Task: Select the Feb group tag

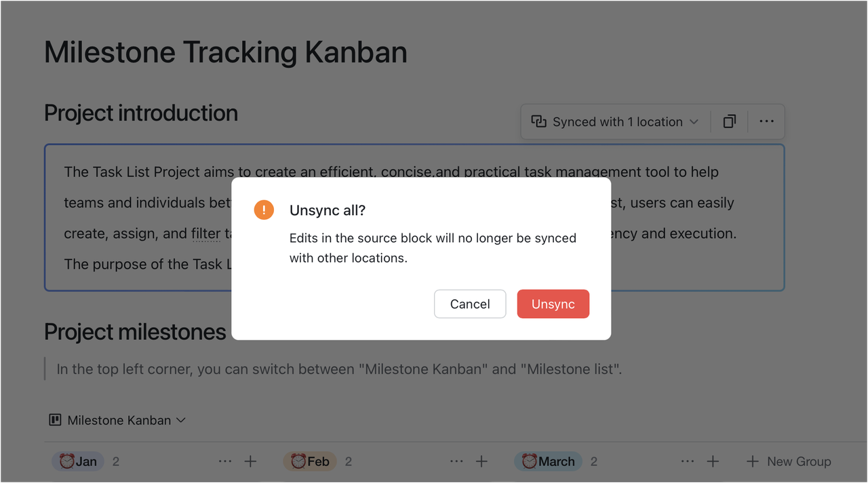Action: 310,461
